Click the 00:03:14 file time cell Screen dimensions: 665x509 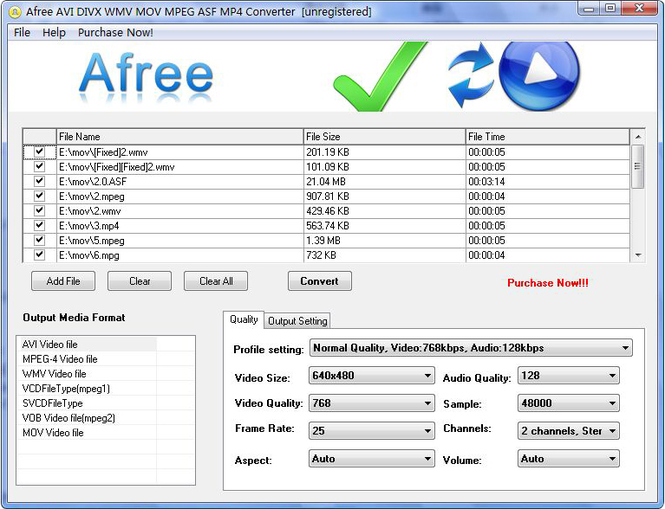[548, 182]
